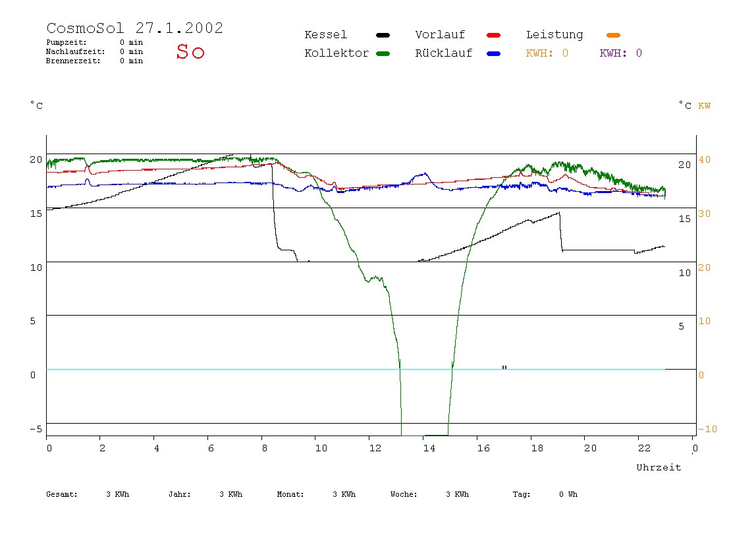Click the orange 20 on KW axis

coord(705,267)
